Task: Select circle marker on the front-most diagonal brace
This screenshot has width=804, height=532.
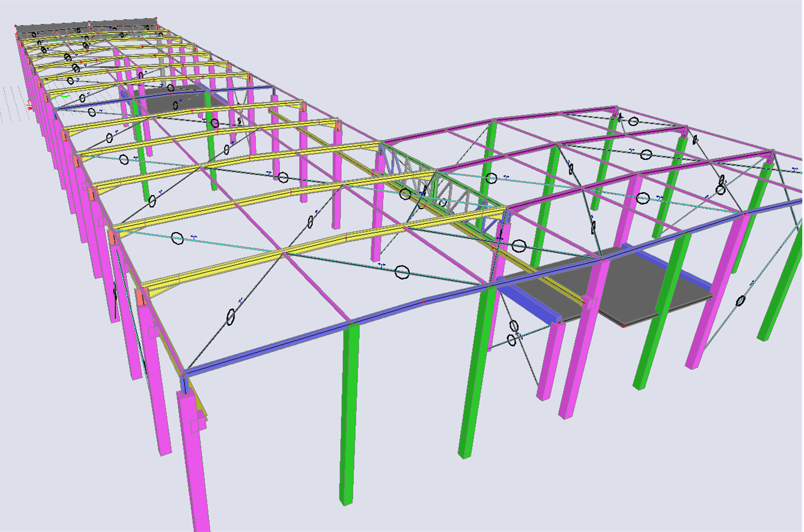Action: click(x=230, y=317)
